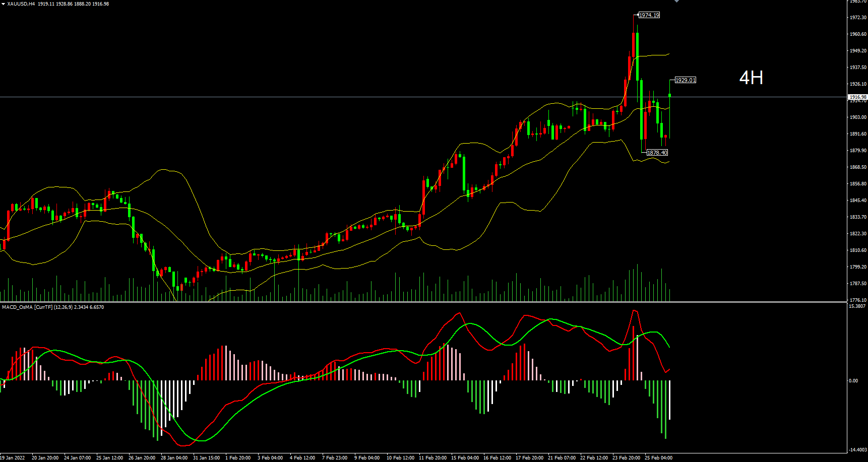Click the OHLC close value 1916.98 in header
Screen dimensions: 868x462
pyautogui.click(x=100, y=4)
